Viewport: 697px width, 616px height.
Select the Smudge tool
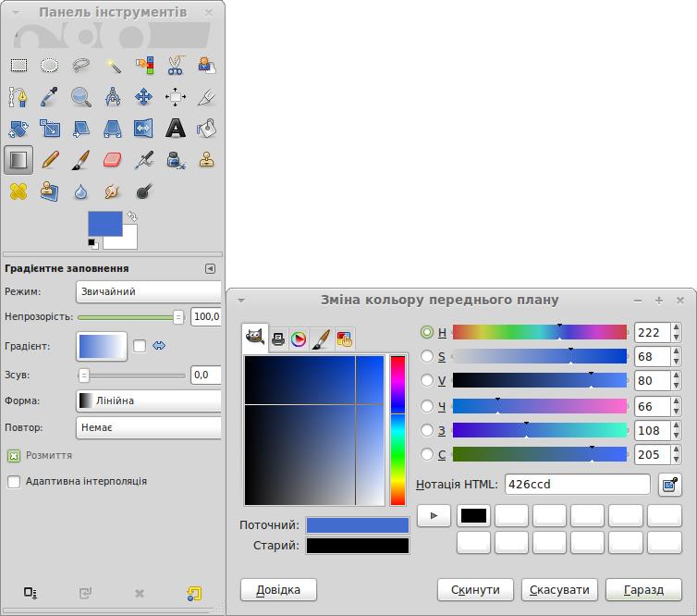point(112,191)
